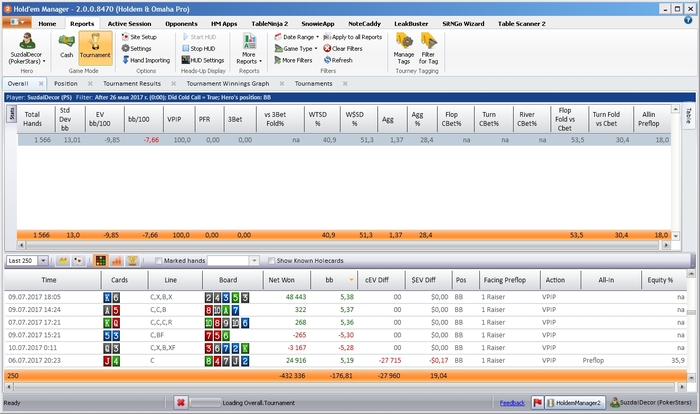700x414 pixels.
Task: Enable Show Known Holecards checkbox
Action: click(x=271, y=261)
